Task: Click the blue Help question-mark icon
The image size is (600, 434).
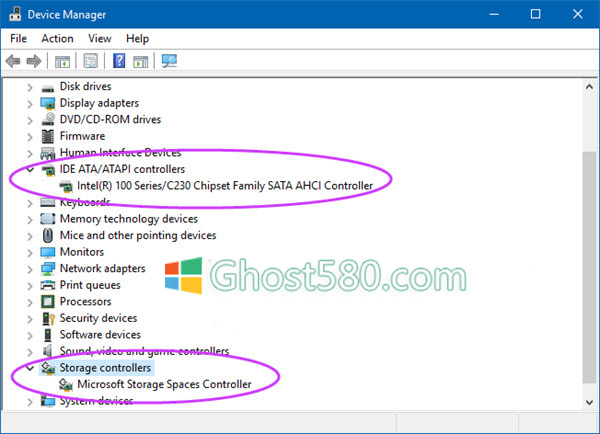Action: pyautogui.click(x=119, y=61)
